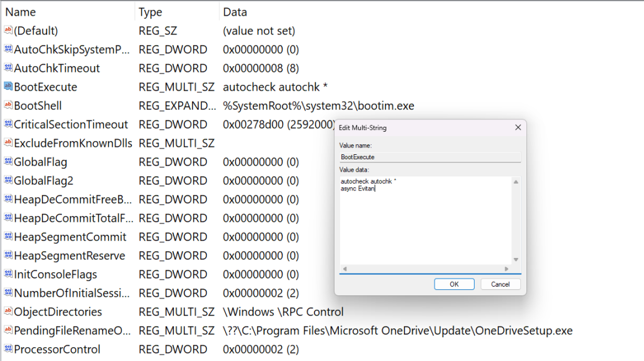Confirm the edit with OK

[455, 284]
